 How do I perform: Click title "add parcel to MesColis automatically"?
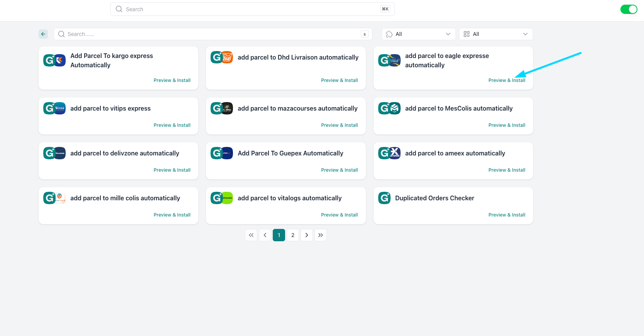(x=459, y=108)
